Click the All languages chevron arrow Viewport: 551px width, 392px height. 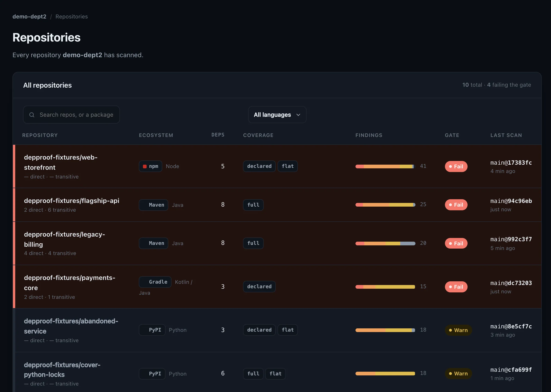pyautogui.click(x=298, y=115)
